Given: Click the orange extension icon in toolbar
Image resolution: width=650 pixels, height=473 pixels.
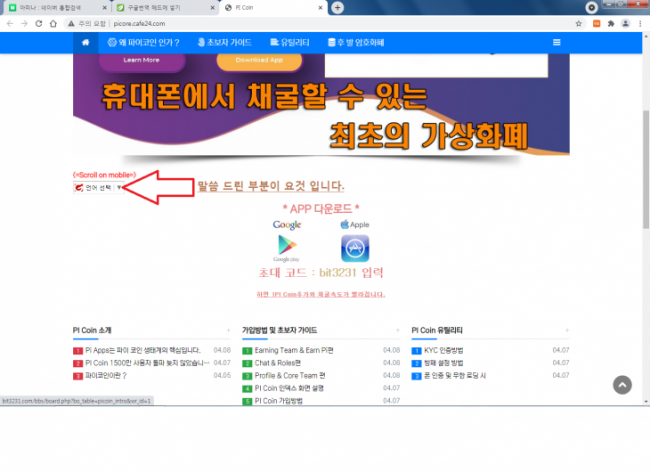Looking at the screenshot, I should coord(597,24).
